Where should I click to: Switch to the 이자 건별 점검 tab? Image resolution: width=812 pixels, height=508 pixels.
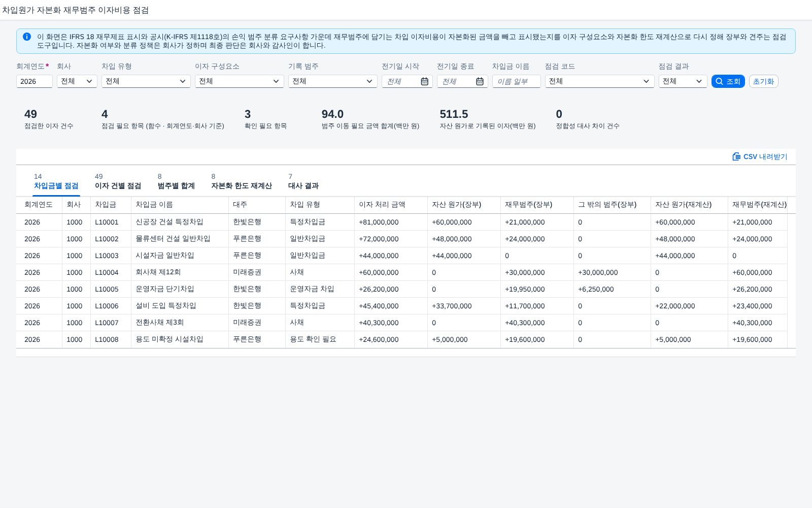tap(118, 182)
